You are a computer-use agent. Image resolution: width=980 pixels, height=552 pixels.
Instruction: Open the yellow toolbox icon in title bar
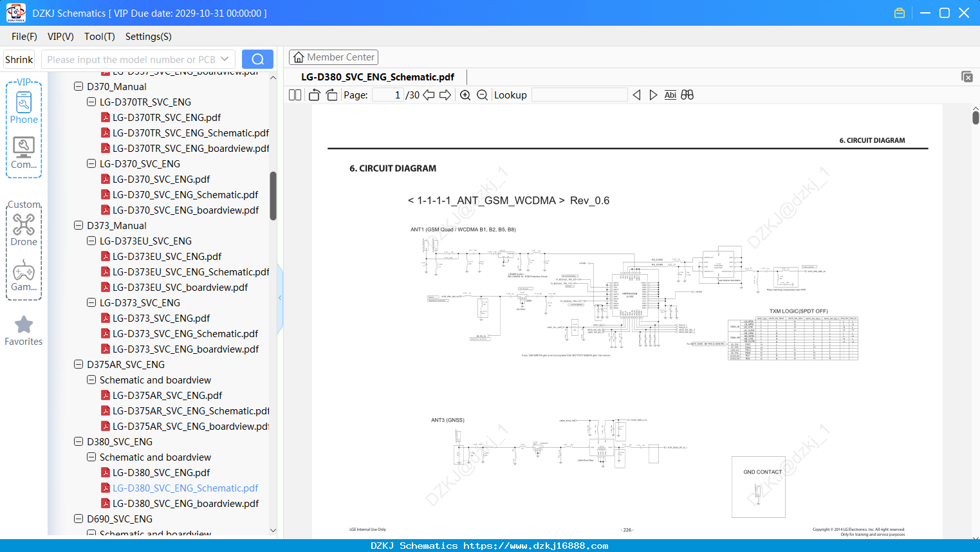pyautogui.click(x=900, y=13)
